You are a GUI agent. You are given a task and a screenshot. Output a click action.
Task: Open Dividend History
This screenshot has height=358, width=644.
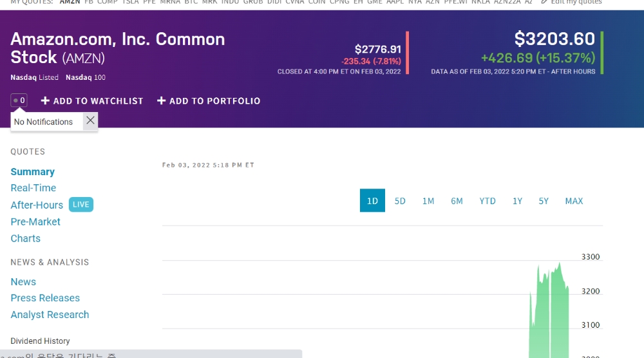tap(40, 341)
